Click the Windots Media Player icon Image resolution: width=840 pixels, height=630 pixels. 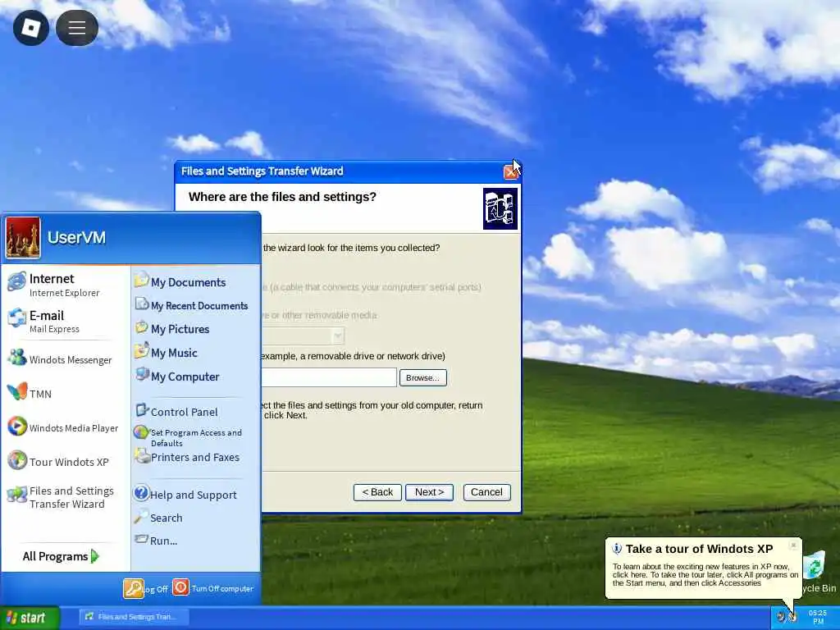point(16,427)
